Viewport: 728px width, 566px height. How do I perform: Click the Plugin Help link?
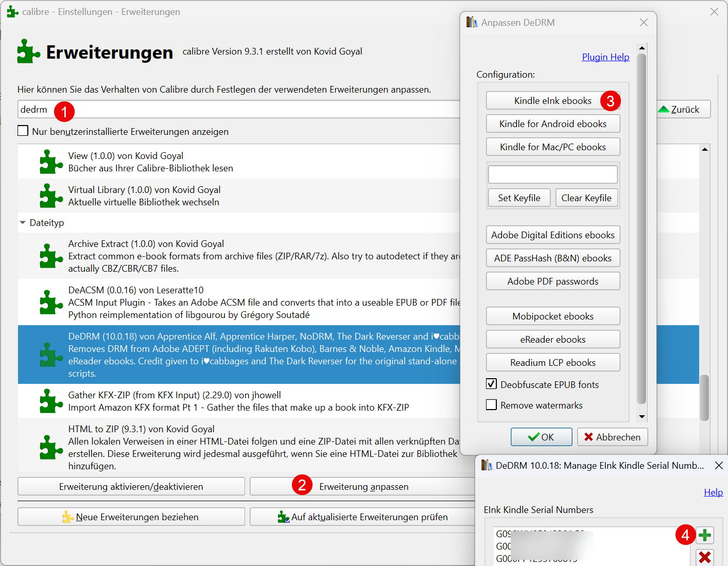(x=605, y=57)
